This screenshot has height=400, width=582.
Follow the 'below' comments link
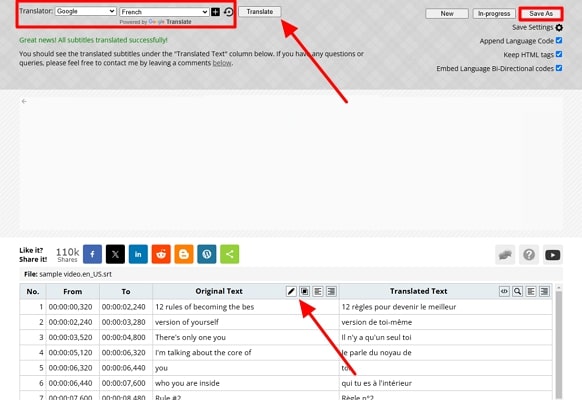tap(222, 63)
